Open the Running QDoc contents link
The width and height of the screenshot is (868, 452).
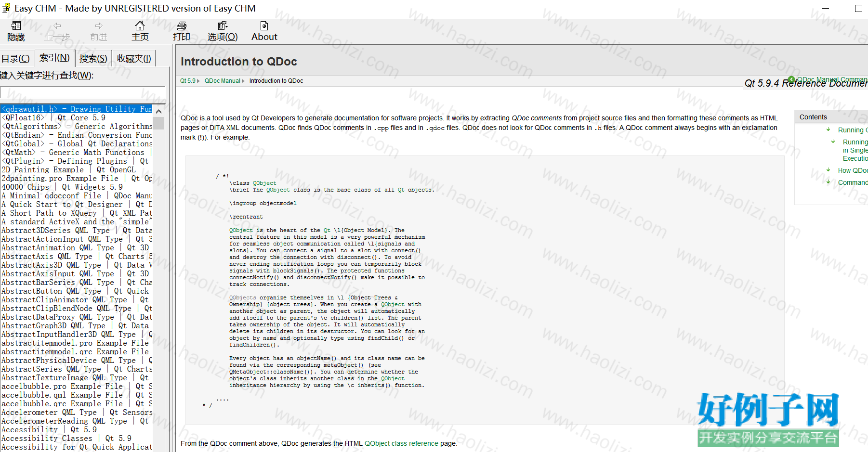[853, 130]
